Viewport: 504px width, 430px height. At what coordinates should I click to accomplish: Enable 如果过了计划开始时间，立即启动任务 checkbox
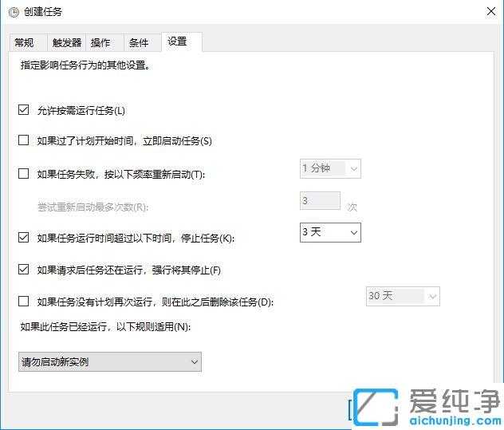[x=24, y=141]
